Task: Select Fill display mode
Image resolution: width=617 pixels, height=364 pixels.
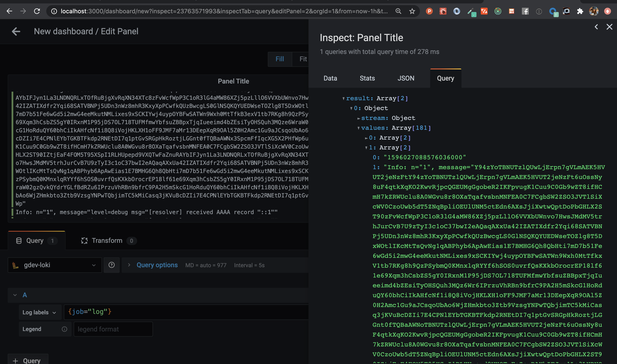Action: (280, 59)
